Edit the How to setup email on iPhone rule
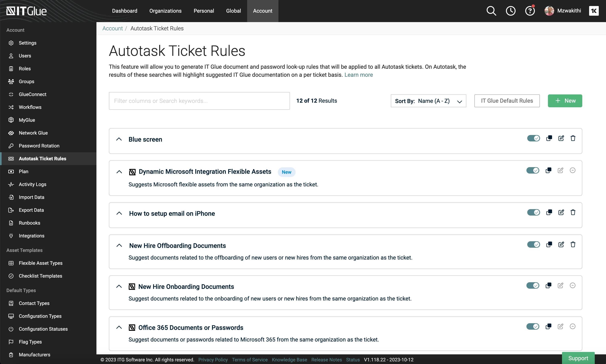This screenshot has height=364, width=606. tap(561, 212)
